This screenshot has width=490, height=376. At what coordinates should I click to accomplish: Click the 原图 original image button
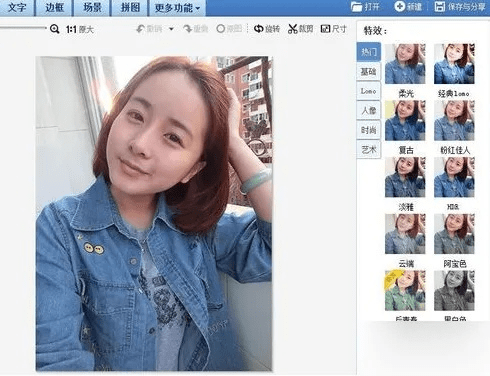pos(229,29)
